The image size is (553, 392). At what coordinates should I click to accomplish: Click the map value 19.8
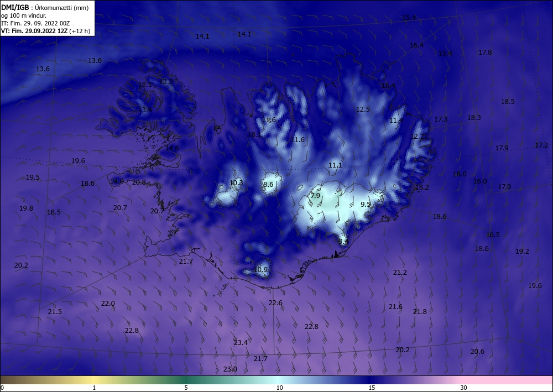[x=26, y=208]
